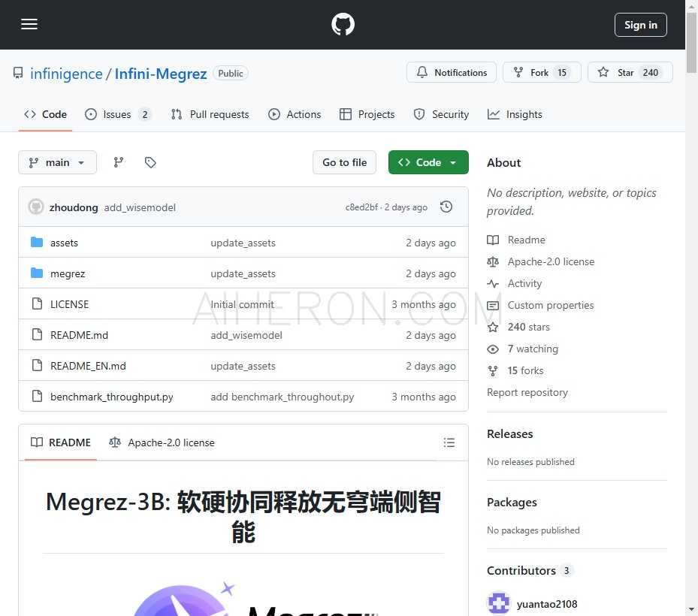The width and height of the screenshot is (698, 616).
Task: Open the Pull requests tab
Action: click(x=210, y=114)
